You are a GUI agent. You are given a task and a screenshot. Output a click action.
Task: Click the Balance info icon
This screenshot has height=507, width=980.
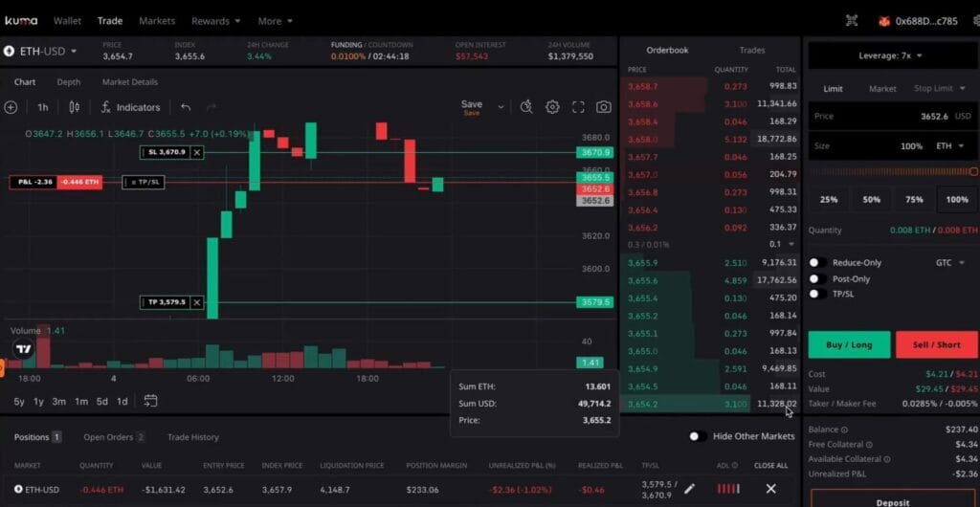[844, 430]
